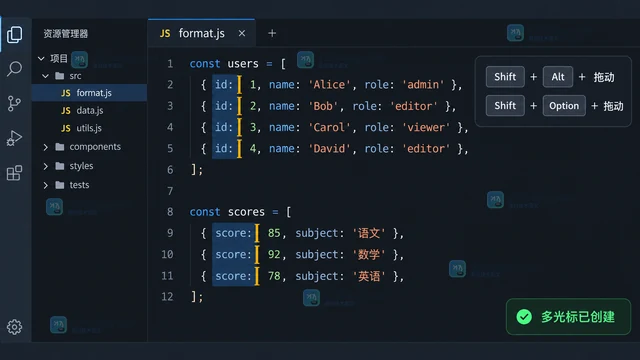Image resolution: width=640 pixels, height=360 pixels.
Task: Click the tests folder icon
Action: coord(60,185)
